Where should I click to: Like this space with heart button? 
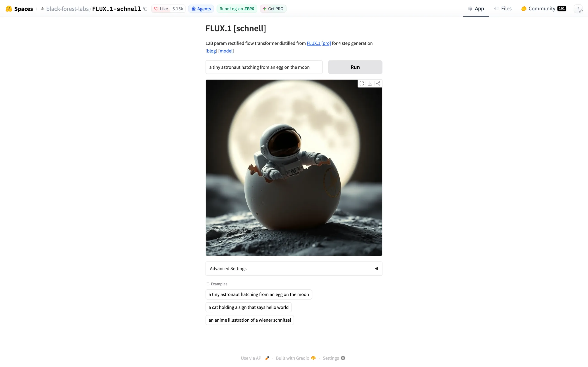[161, 9]
